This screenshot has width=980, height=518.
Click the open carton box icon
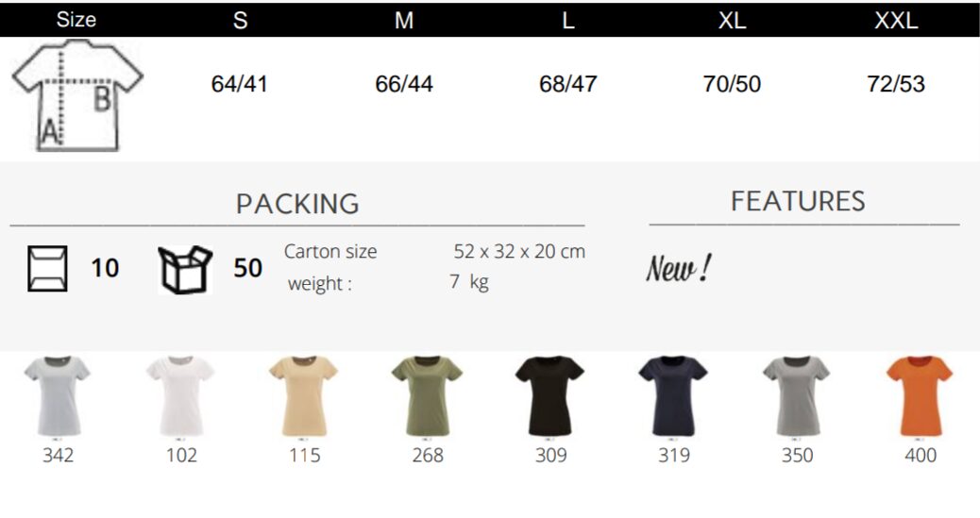coord(185,270)
